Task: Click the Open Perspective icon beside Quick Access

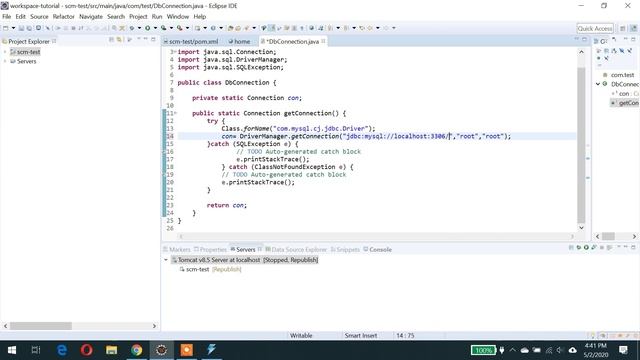Action: [622, 28]
